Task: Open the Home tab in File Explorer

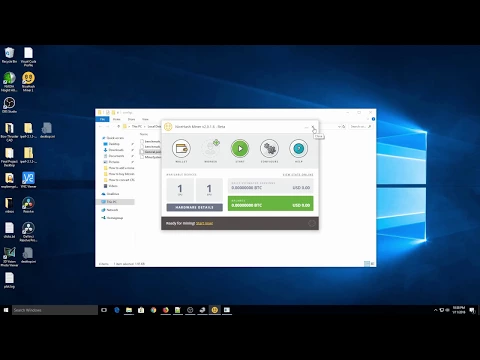Action: pos(117,119)
